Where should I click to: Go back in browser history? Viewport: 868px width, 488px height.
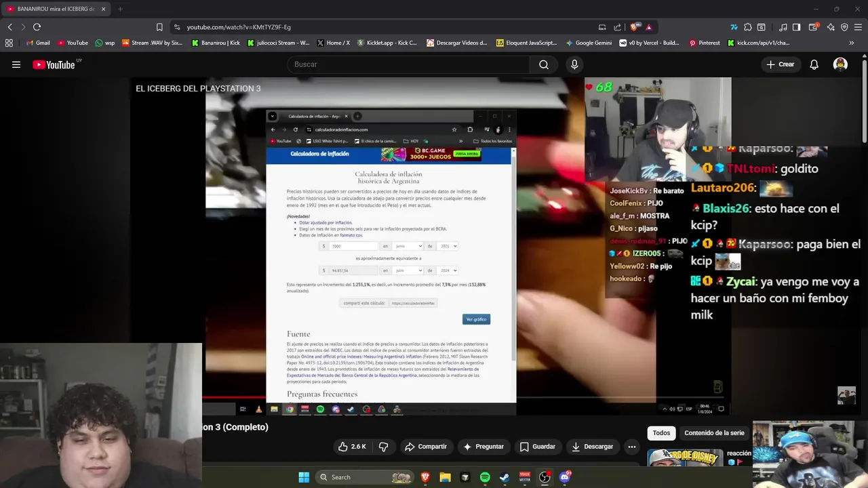10,27
